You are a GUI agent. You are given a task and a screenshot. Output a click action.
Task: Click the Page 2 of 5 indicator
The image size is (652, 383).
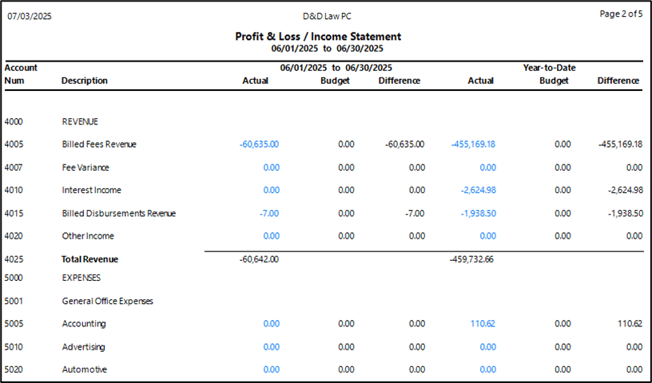[x=621, y=14]
